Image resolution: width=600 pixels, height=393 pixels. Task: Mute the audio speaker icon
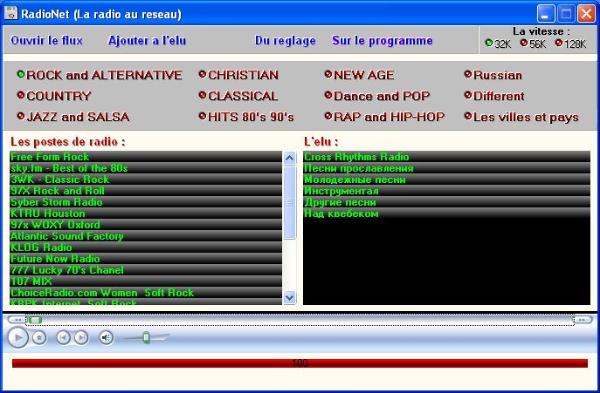pyautogui.click(x=106, y=338)
